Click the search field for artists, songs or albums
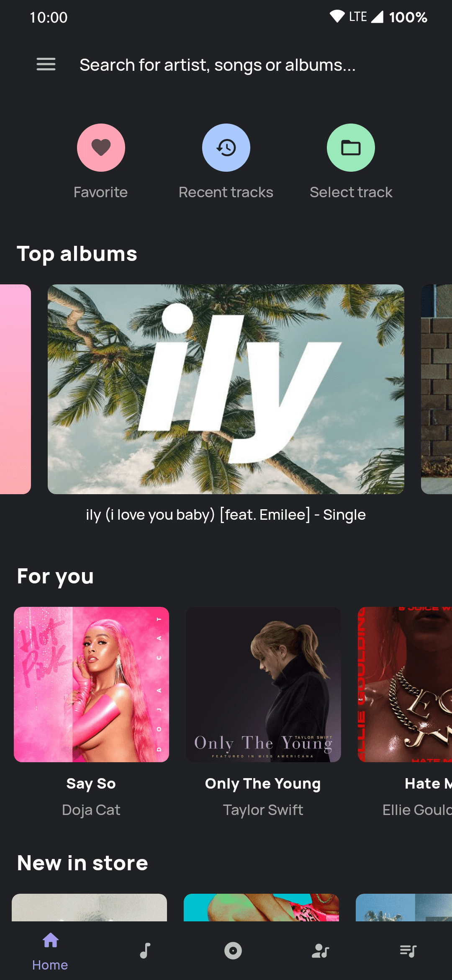Viewport: 452px width, 980px height. 218,65
